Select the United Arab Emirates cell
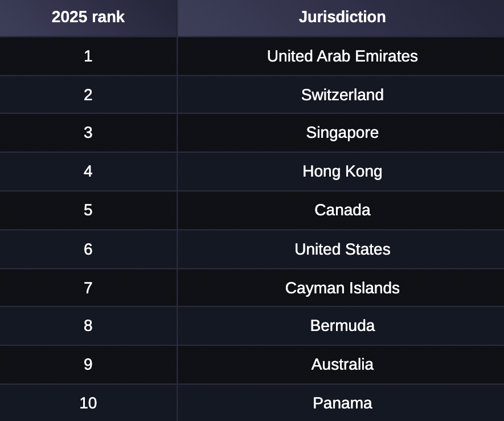 [x=342, y=56]
